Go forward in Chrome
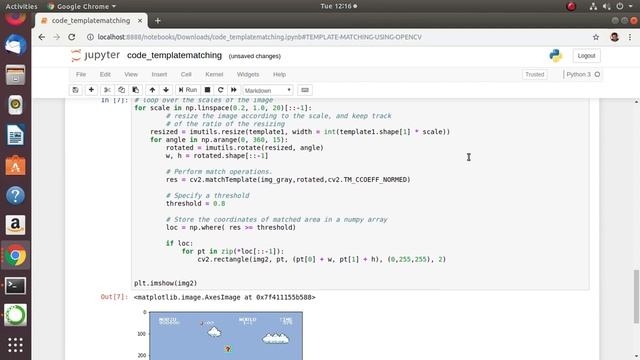This screenshot has width=640, height=360. [56, 37]
